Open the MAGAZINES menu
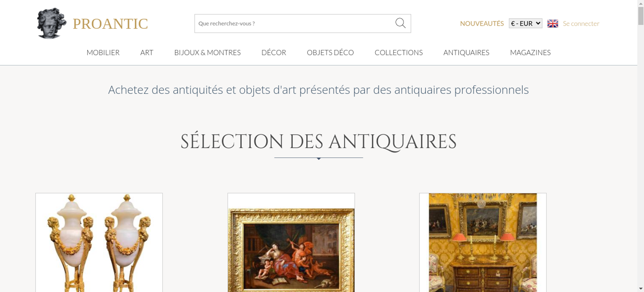This screenshot has width=644, height=292. point(530,52)
